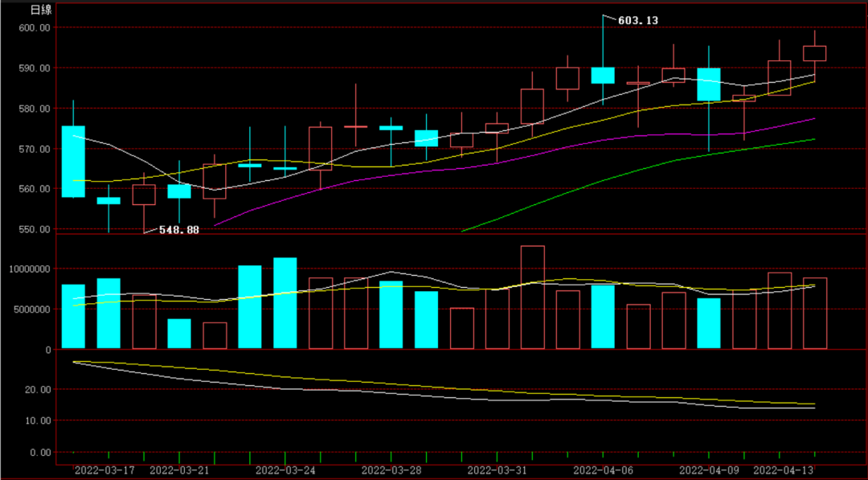Click the 590.00 price axis label

pos(35,68)
